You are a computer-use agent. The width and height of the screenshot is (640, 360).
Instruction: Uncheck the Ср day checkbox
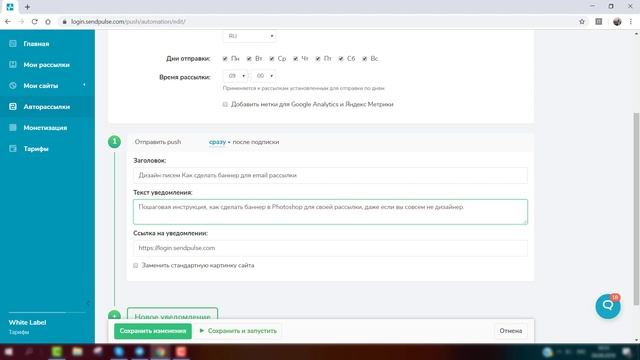click(272, 59)
